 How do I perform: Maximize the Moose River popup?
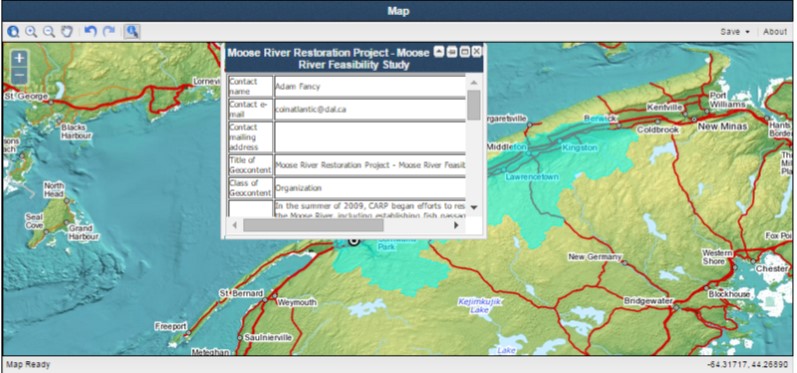(465, 52)
